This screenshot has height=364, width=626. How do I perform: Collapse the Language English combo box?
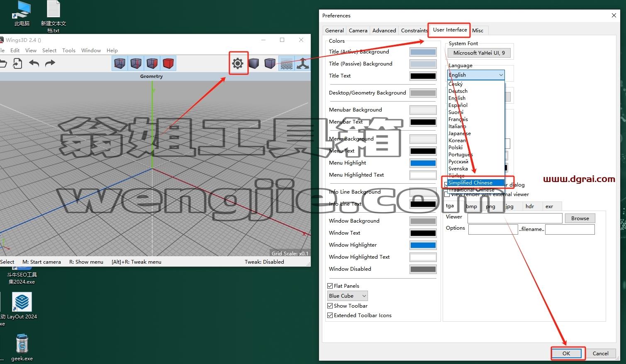point(476,75)
